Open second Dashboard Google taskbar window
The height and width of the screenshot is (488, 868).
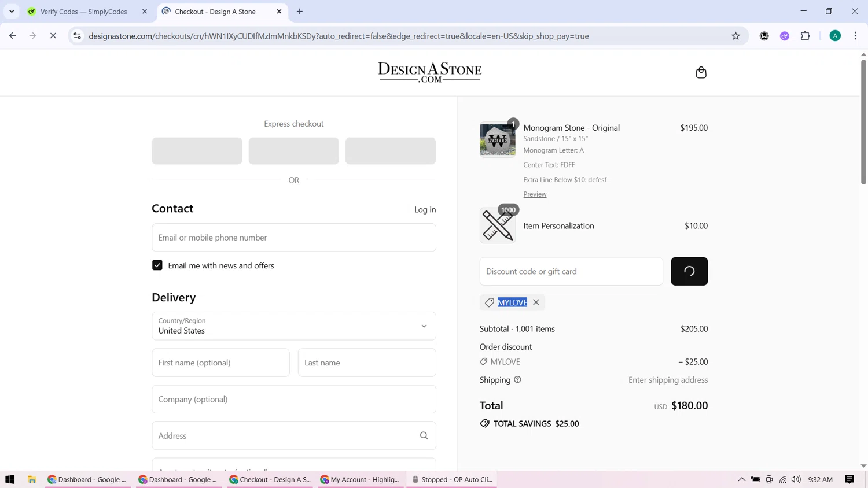[x=179, y=479]
